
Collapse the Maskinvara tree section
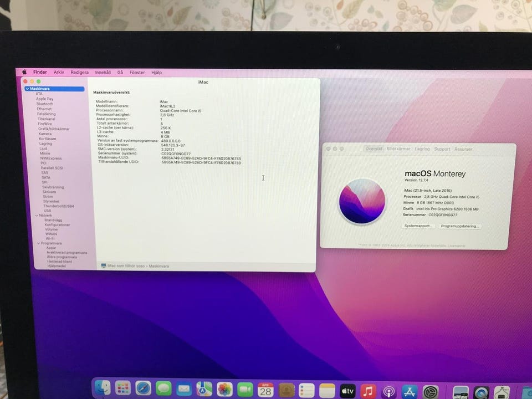[27, 89]
